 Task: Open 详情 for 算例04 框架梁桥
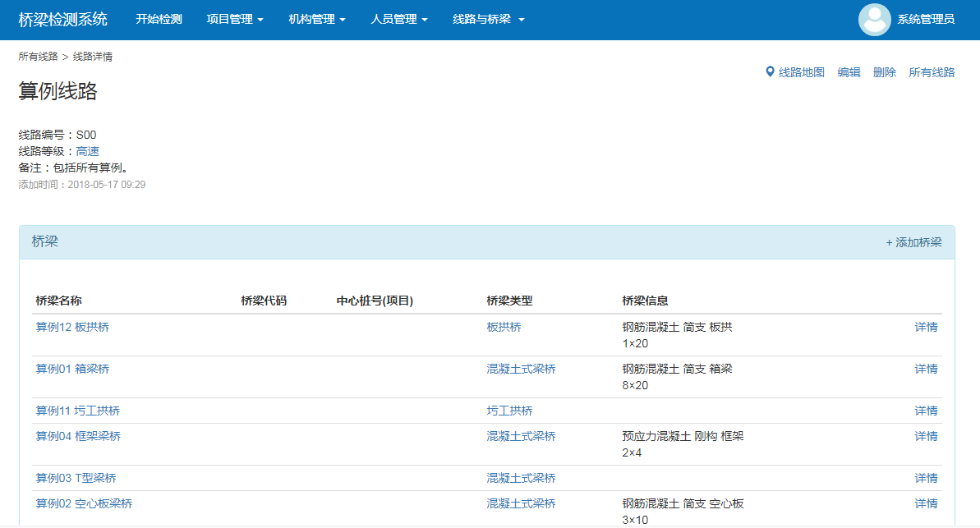[926, 436]
